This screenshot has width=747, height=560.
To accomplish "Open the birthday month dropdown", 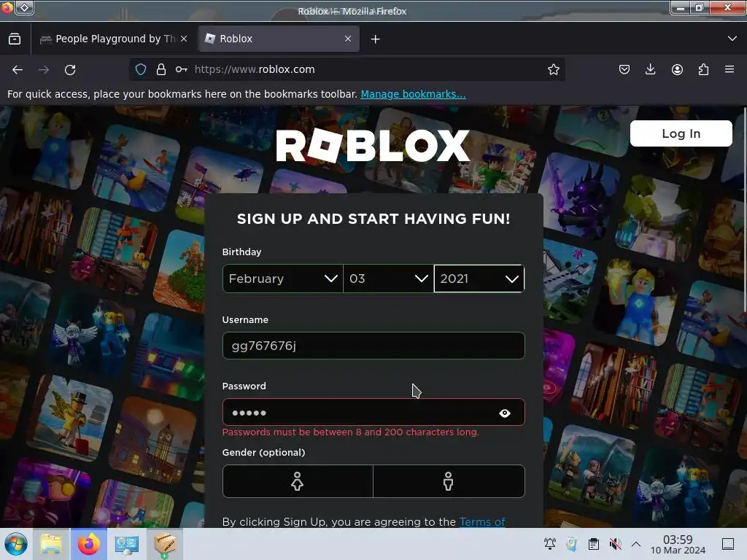I will (282, 279).
